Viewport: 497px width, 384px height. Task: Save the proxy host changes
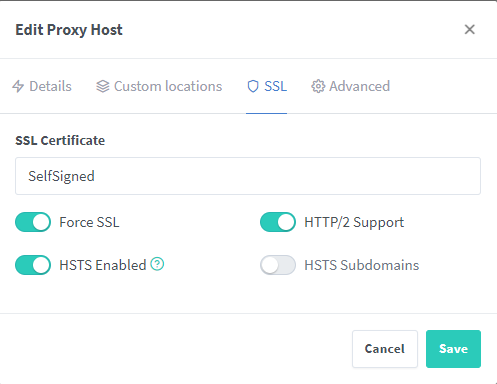coord(453,349)
